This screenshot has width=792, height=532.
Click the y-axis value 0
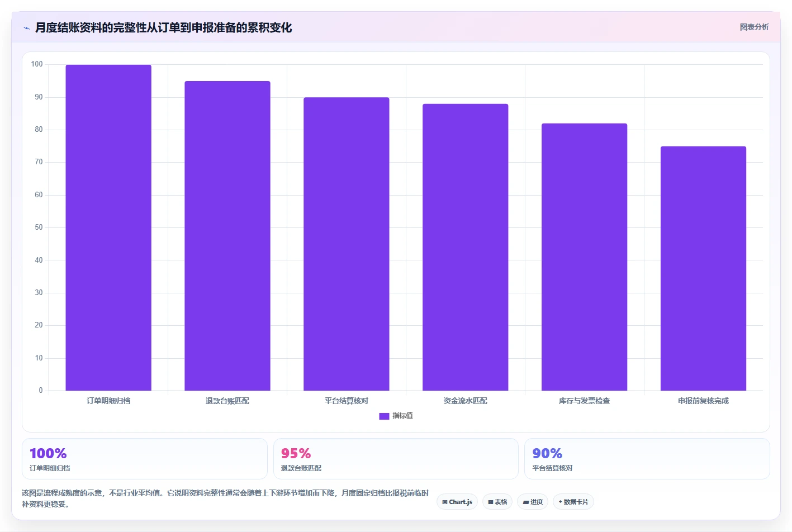[40, 391]
